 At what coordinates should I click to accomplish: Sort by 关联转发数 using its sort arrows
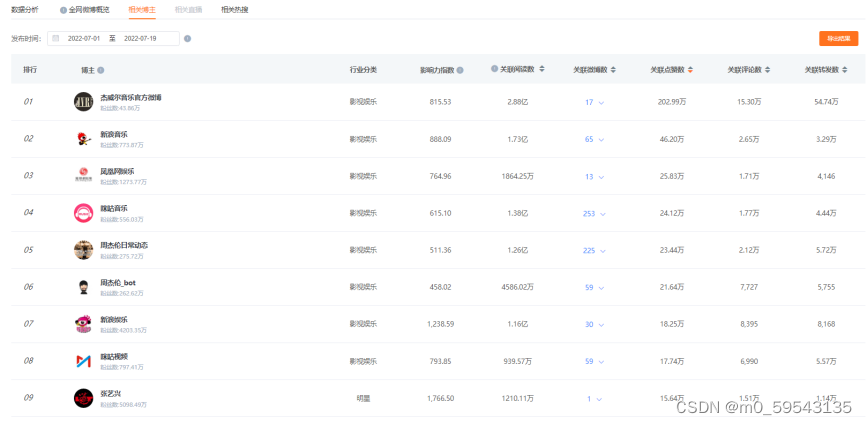pos(844,70)
